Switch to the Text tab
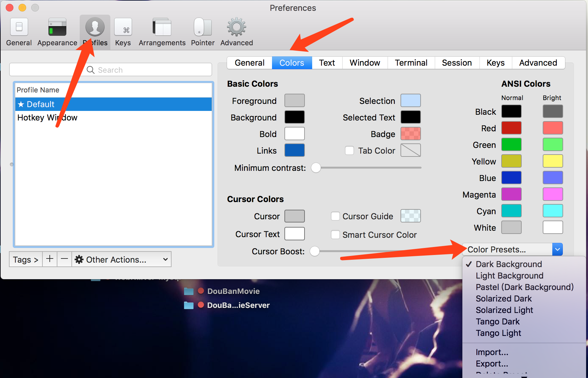 tap(327, 63)
